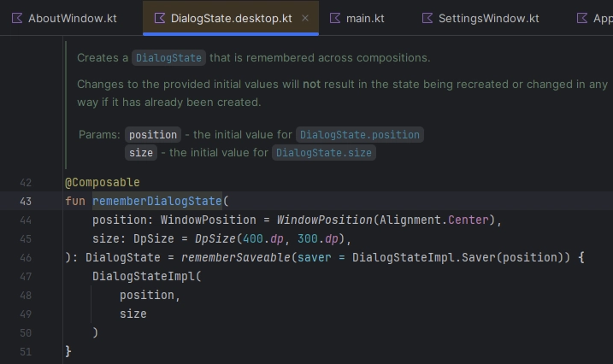Click the rememberDialogState function name
This screenshot has width=613, height=364.
pyautogui.click(x=157, y=201)
